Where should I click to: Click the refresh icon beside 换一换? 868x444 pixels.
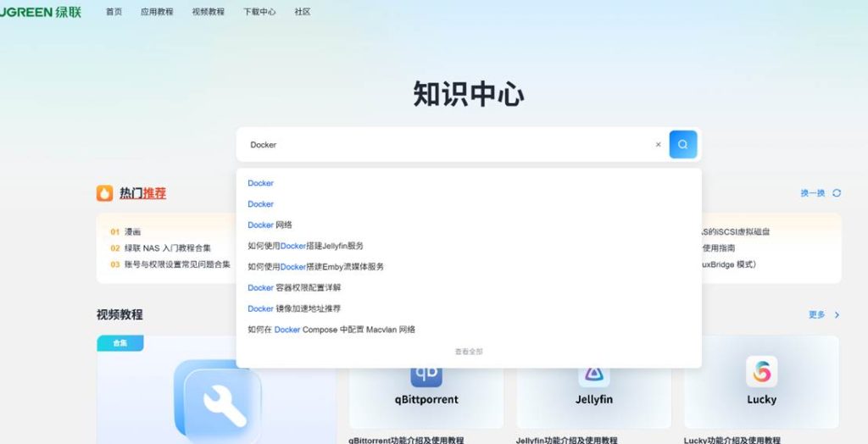837,193
